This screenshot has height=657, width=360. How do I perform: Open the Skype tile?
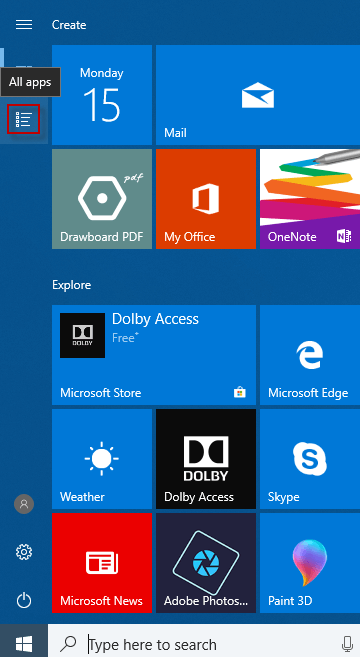click(310, 459)
